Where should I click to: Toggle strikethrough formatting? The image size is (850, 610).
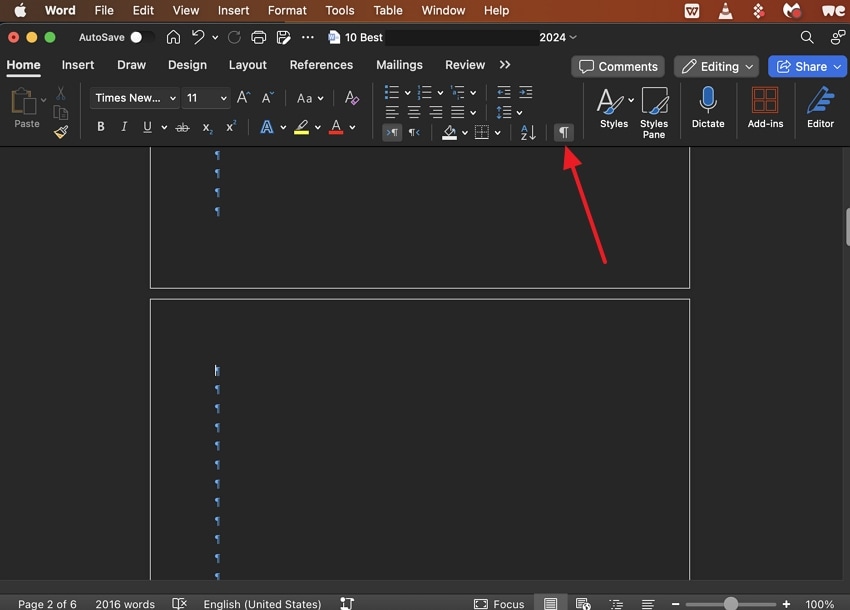click(x=183, y=127)
